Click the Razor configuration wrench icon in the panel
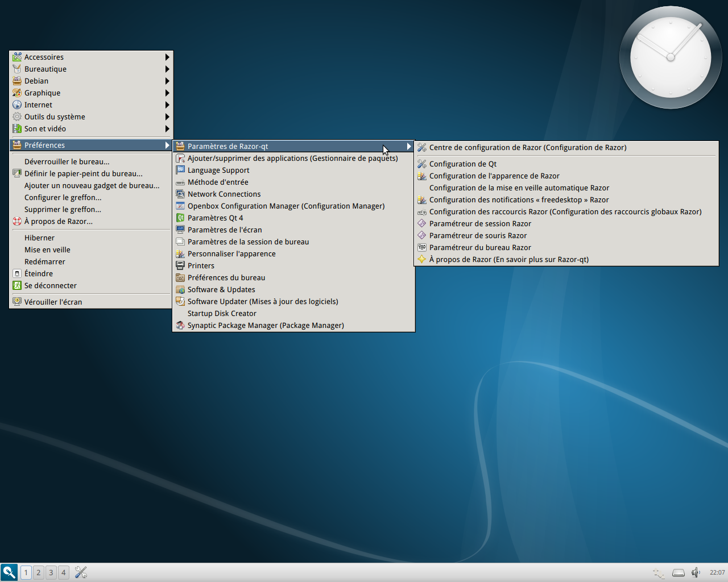728x582 pixels. 81,572
